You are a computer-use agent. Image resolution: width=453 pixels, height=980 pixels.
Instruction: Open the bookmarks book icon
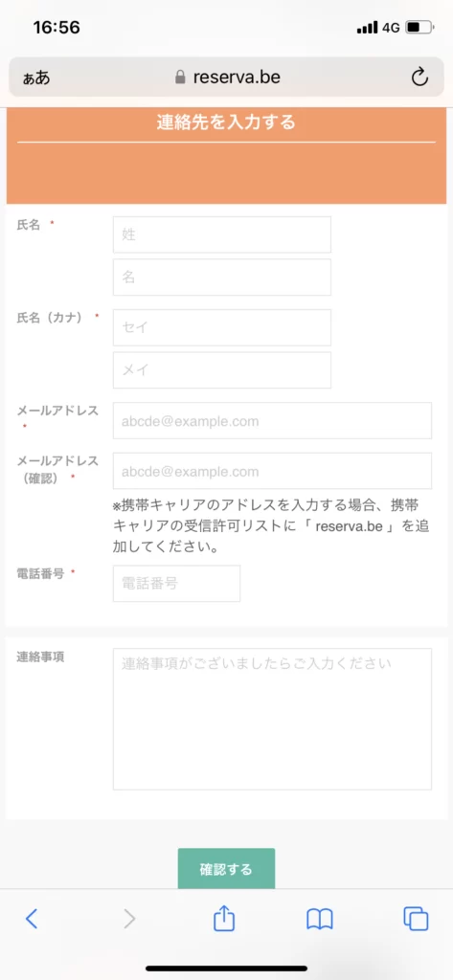320,919
